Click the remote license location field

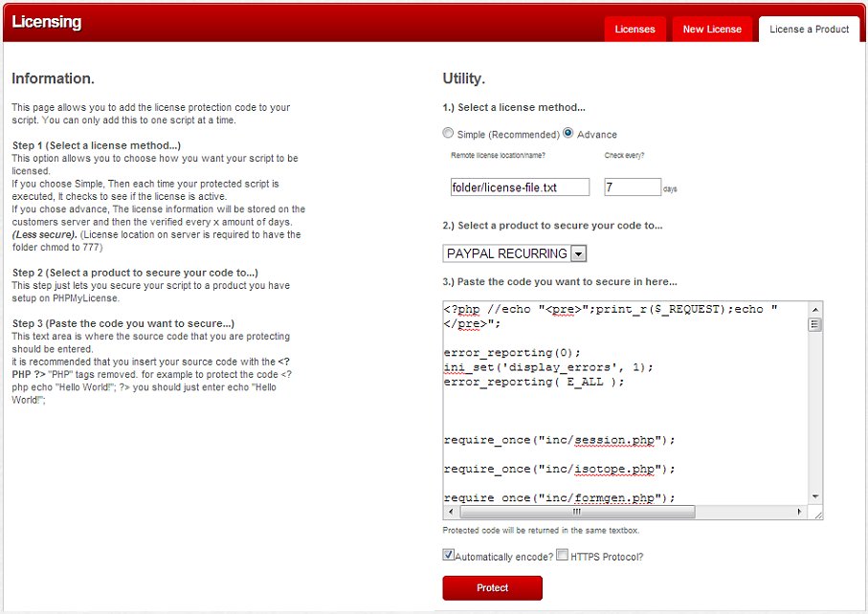[x=520, y=187]
